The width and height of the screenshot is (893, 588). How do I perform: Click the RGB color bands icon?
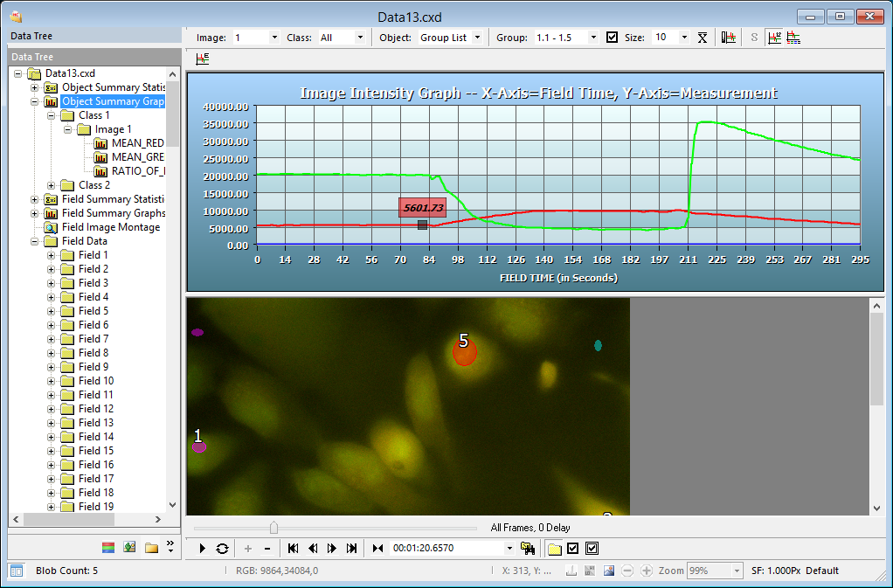tap(108, 548)
